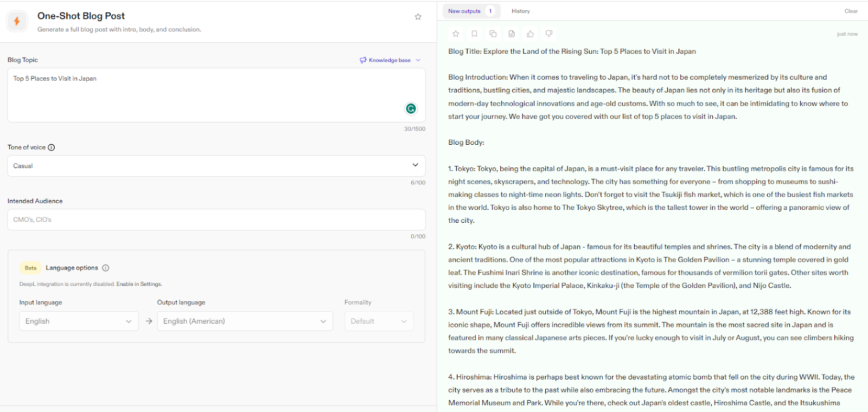This screenshot has height=412, width=868.
Task: Click the '30/1500' character counter
Action: pyautogui.click(x=414, y=129)
